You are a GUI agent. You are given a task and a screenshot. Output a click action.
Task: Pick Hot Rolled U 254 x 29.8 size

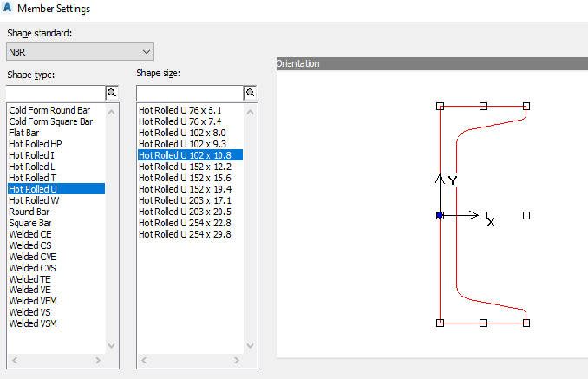click(x=185, y=234)
